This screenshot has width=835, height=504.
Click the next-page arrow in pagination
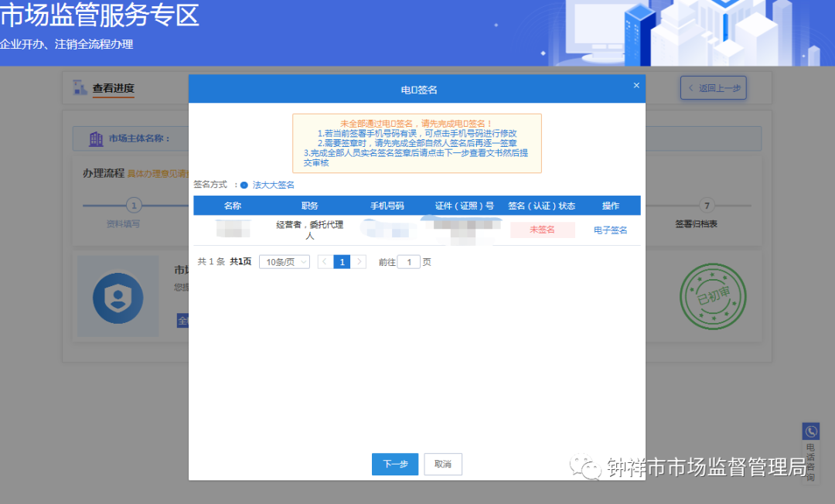358,261
